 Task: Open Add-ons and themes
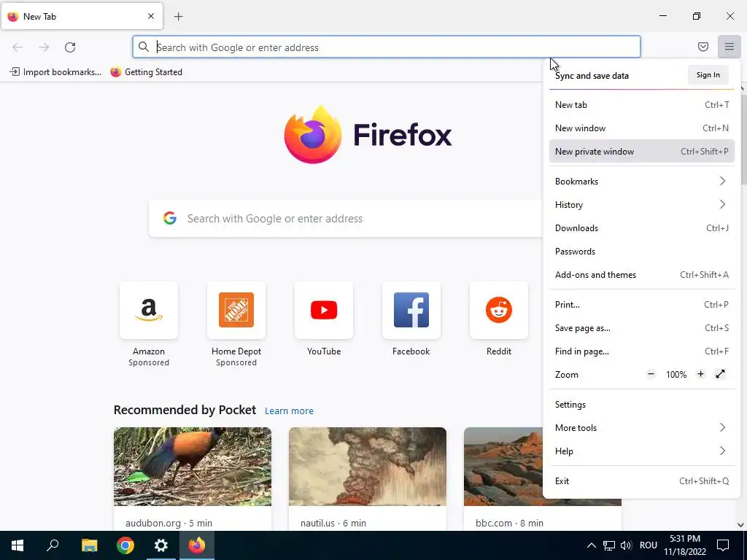(642, 275)
